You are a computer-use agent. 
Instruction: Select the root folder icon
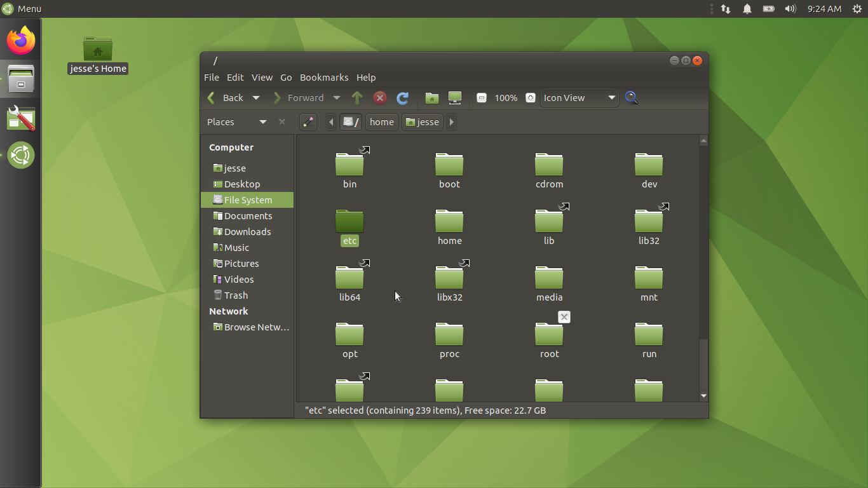pos(549,334)
